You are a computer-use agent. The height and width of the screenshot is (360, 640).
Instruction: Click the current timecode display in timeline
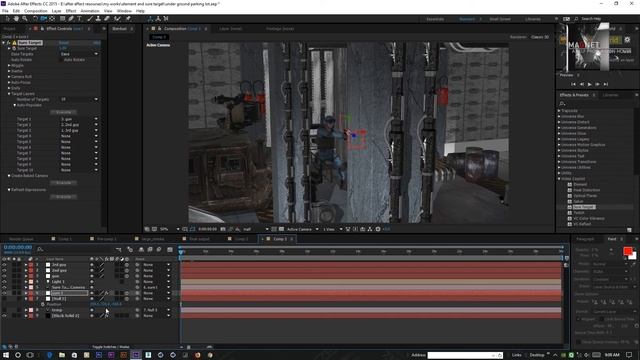point(18,247)
